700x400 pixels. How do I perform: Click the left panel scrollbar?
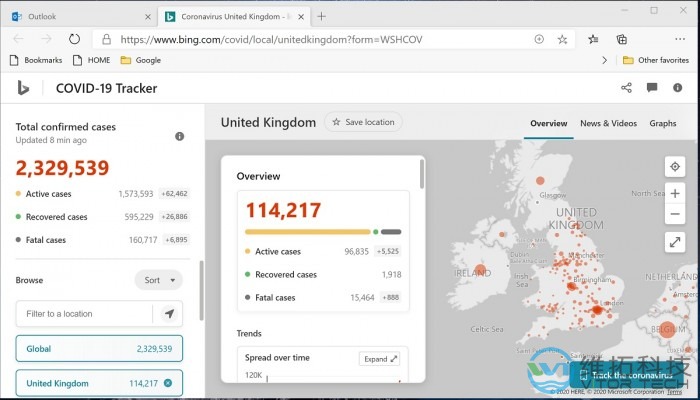point(201,290)
